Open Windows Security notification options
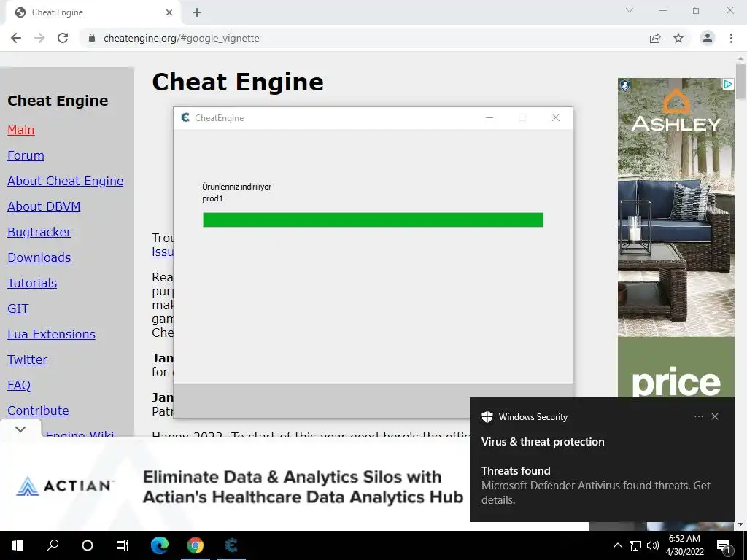This screenshot has width=747, height=560. pos(698,416)
